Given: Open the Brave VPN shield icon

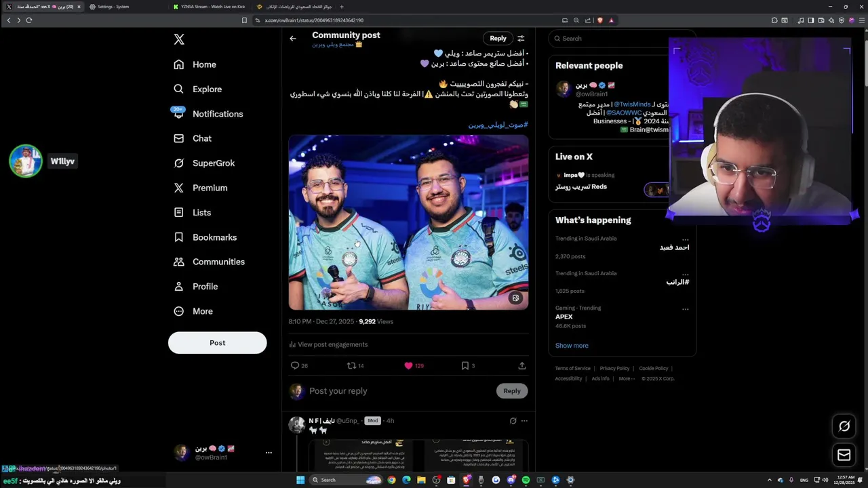Looking at the screenshot, I should point(842,20).
